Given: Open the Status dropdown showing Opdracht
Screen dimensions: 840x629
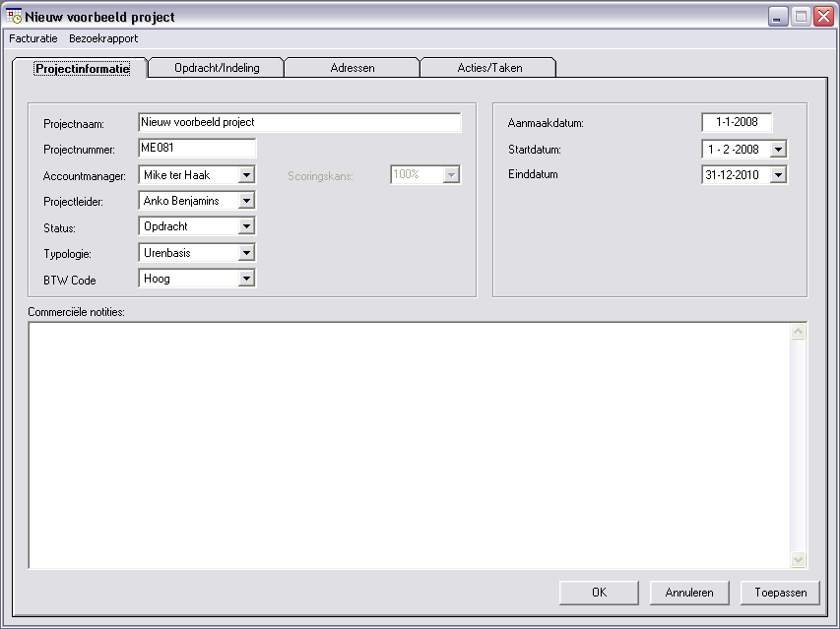Looking at the screenshot, I should coord(246,226).
